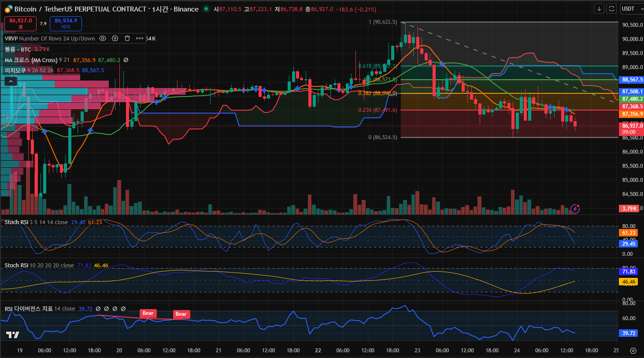
Task: Open time axis settings gear icon
Action: point(633,351)
